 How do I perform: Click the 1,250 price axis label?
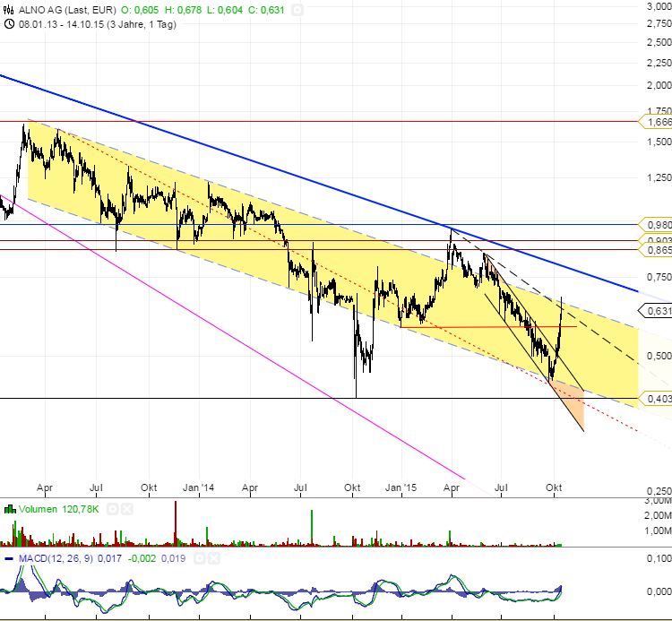pos(659,177)
